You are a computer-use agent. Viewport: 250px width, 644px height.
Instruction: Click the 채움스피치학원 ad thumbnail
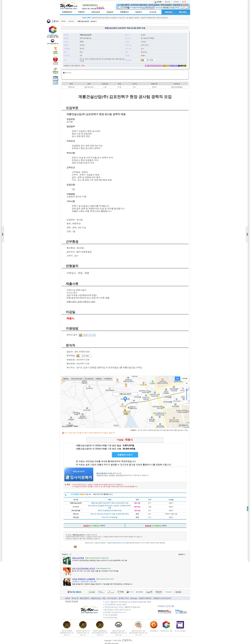coord(67,561)
